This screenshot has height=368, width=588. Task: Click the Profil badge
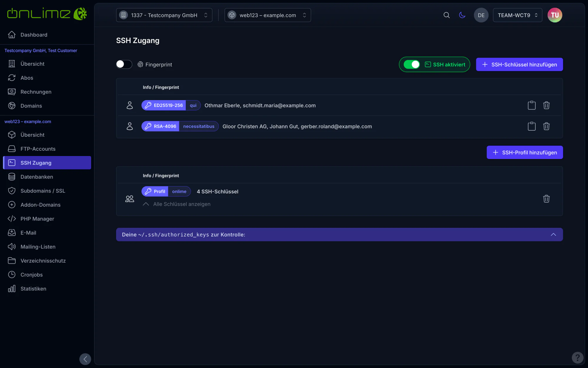(x=155, y=191)
